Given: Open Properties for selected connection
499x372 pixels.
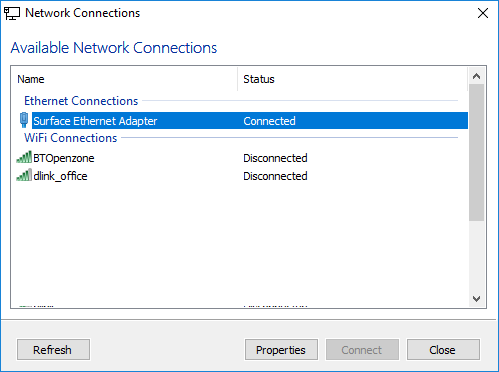Looking at the screenshot, I should click(x=281, y=350).
